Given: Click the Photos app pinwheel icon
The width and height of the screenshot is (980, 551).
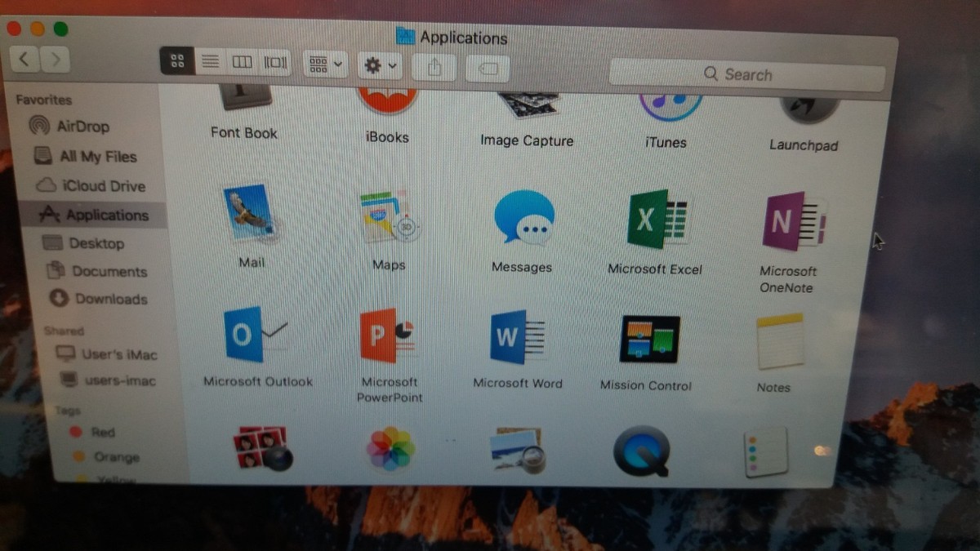Looking at the screenshot, I should click(x=390, y=448).
